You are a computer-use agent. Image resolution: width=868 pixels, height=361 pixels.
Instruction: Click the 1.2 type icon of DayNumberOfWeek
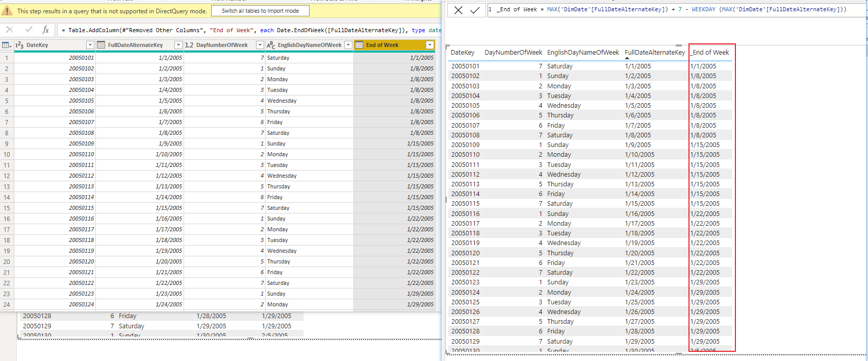[189, 45]
